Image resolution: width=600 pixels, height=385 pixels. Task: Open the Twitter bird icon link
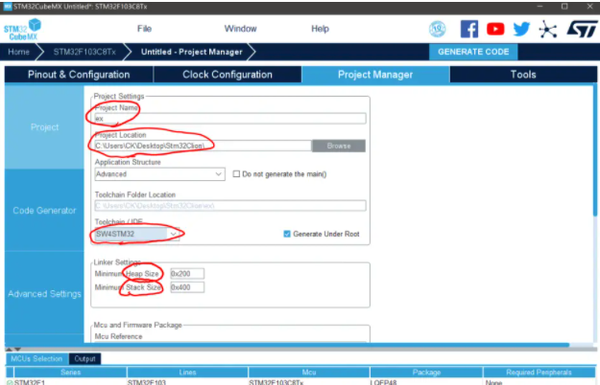click(x=521, y=29)
